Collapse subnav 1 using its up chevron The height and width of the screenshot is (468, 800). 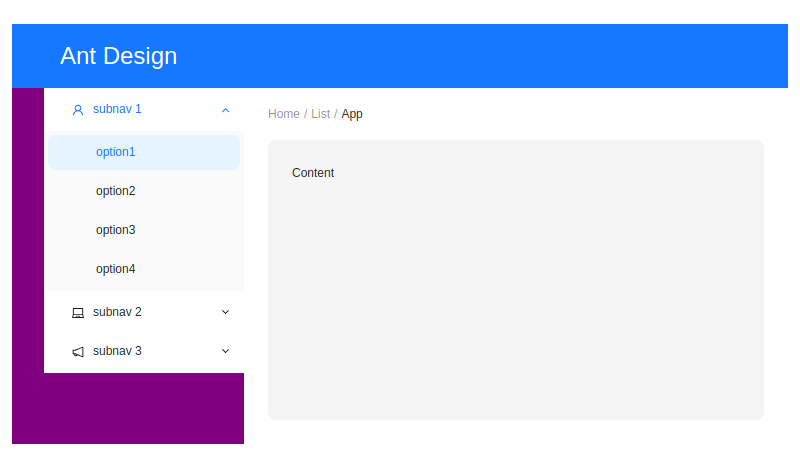pyautogui.click(x=226, y=110)
